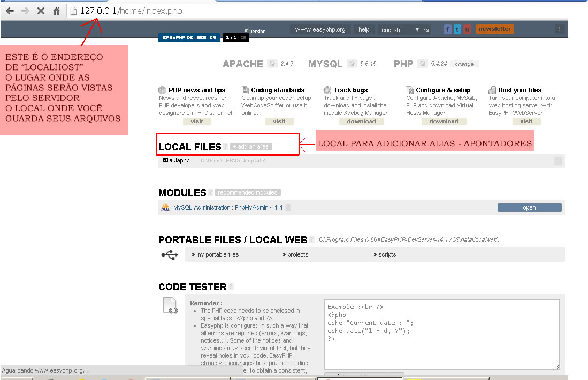Expand the projects folder

click(295, 254)
